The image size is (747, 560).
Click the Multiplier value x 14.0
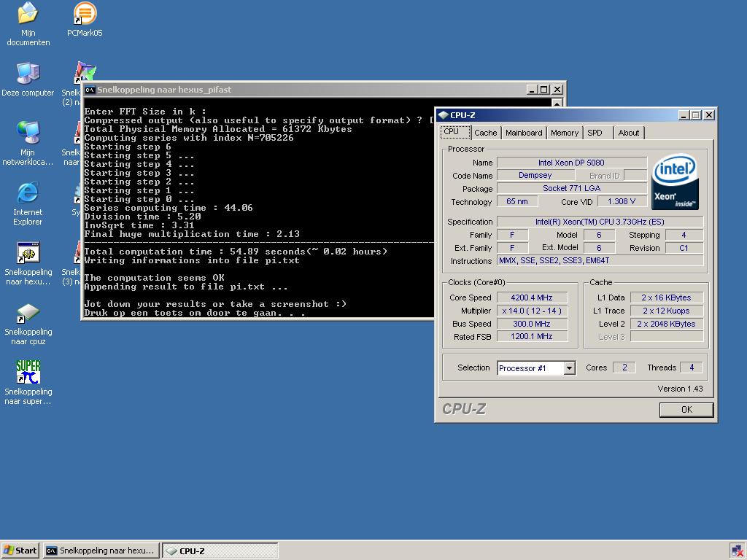click(x=532, y=311)
